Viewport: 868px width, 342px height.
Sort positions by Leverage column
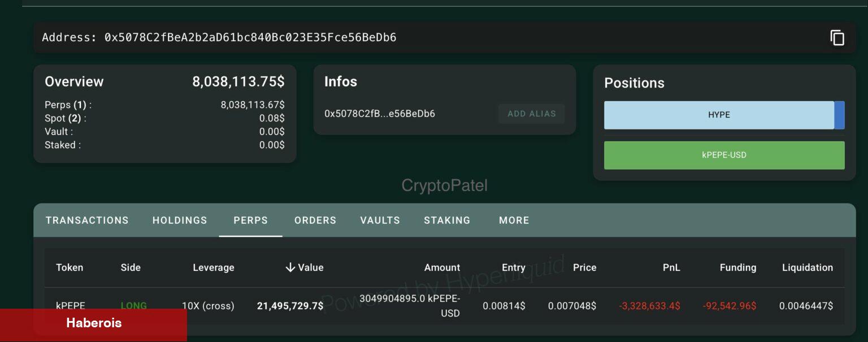tap(213, 267)
